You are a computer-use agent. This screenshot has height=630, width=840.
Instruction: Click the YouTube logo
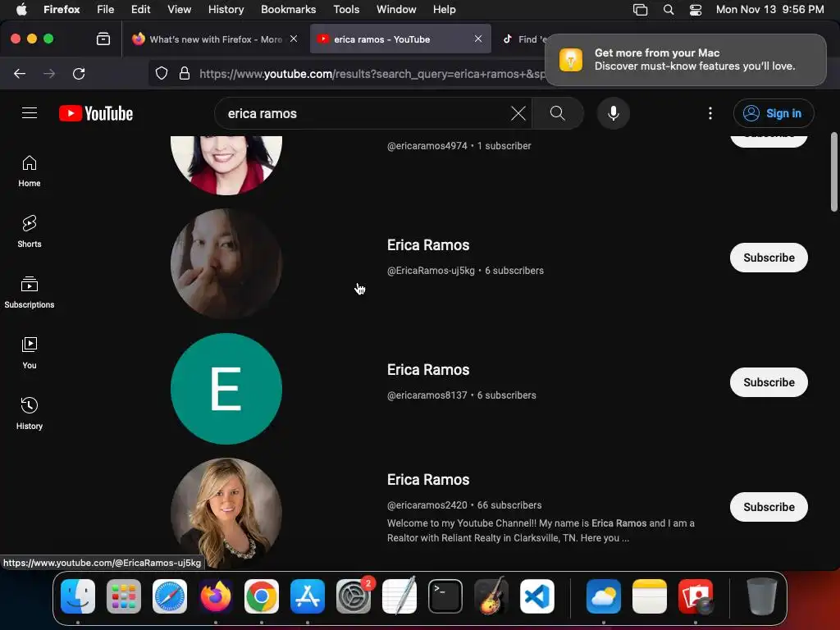click(96, 113)
